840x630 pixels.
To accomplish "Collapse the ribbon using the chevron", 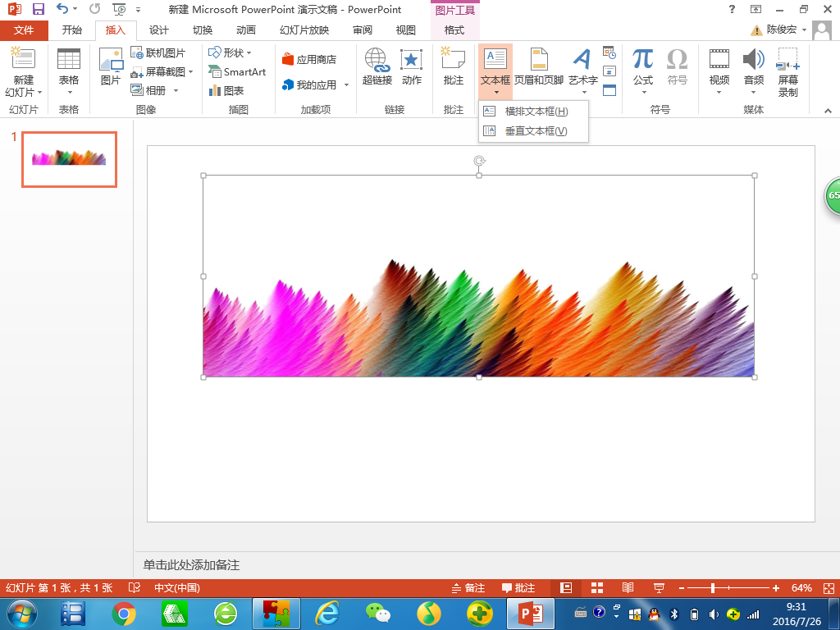I will [x=829, y=111].
